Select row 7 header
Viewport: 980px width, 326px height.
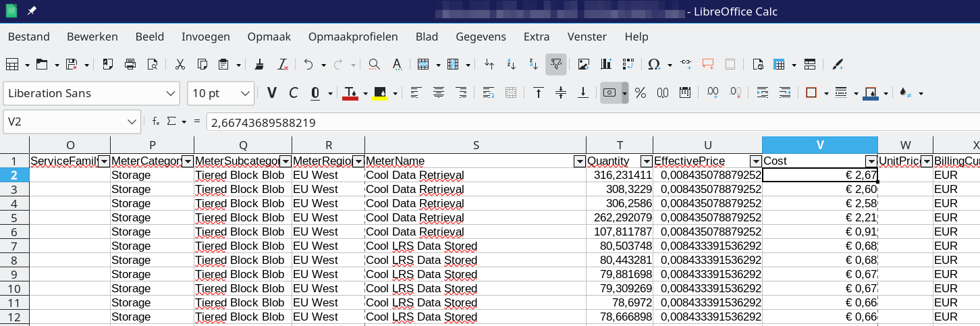(14, 246)
